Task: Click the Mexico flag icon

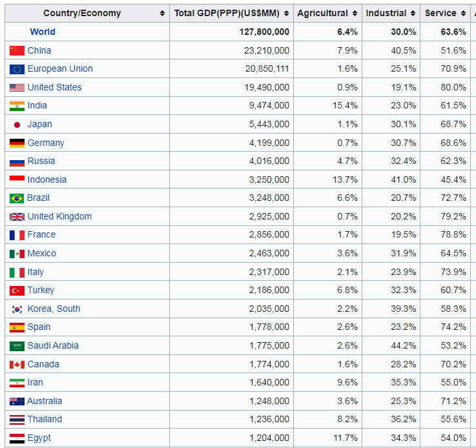Action: coord(17,254)
